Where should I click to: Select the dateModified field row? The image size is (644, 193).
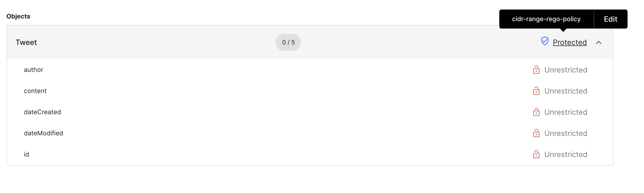click(x=310, y=133)
